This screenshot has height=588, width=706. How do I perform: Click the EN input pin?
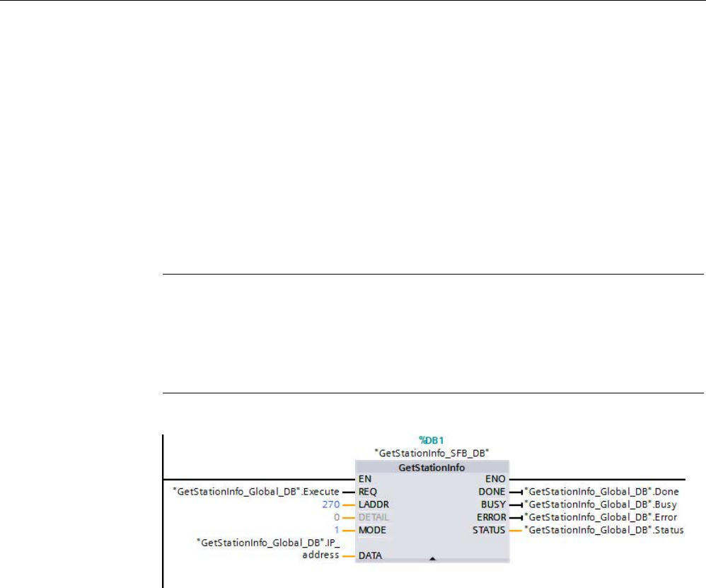click(365, 479)
